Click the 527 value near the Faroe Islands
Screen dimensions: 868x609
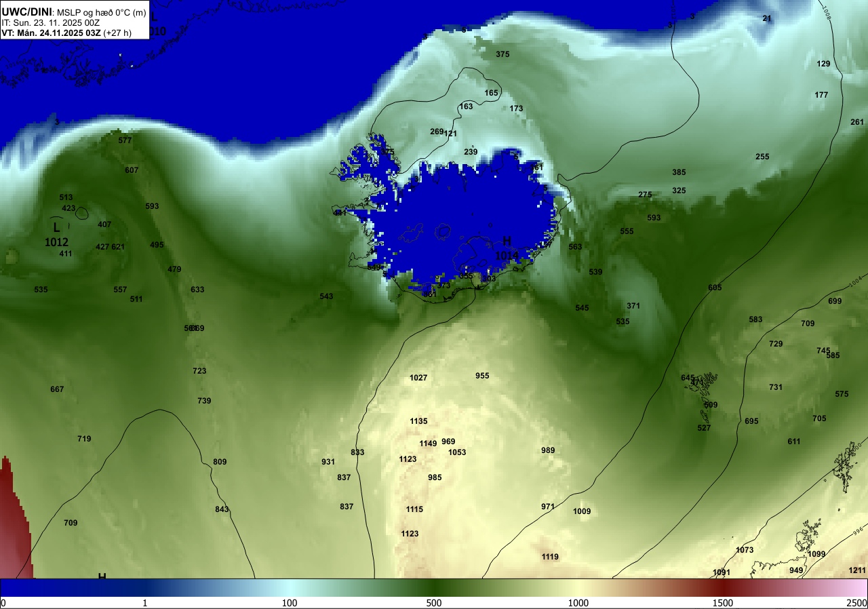[704, 428]
